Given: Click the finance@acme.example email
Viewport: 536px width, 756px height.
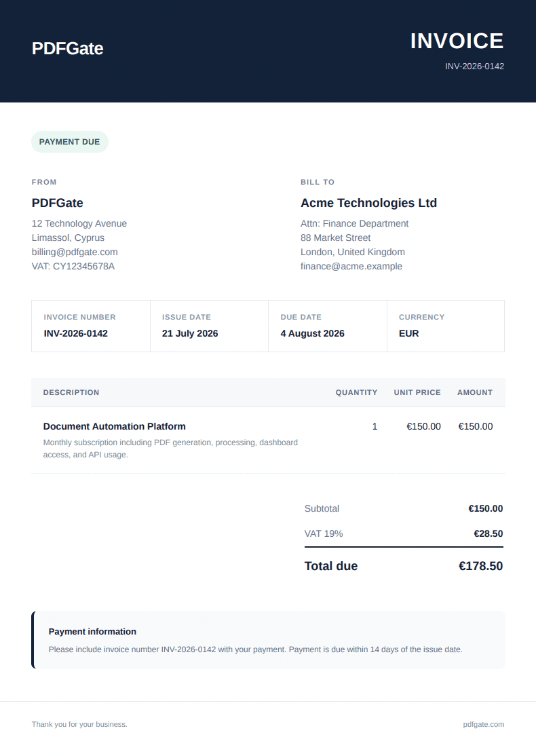Looking at the screenshot, I should point(351,266).
